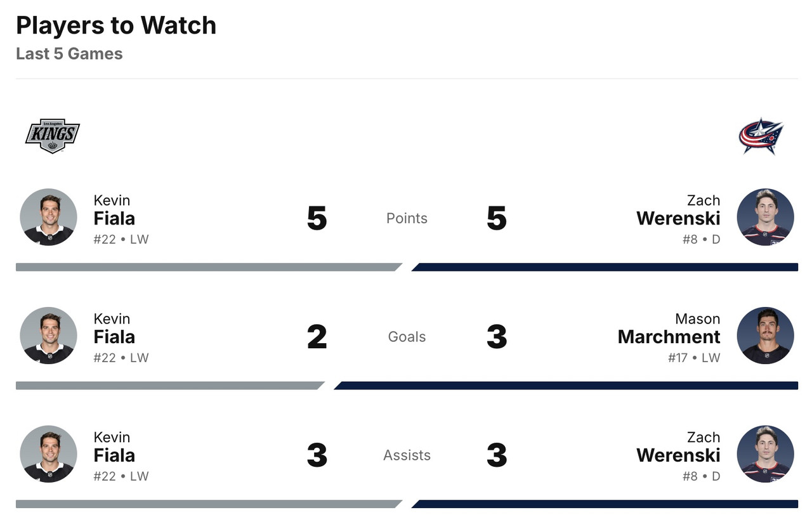Open Kevin Fiala's name link in Points row
Screen dimensions: 812x522
[114, 211]
